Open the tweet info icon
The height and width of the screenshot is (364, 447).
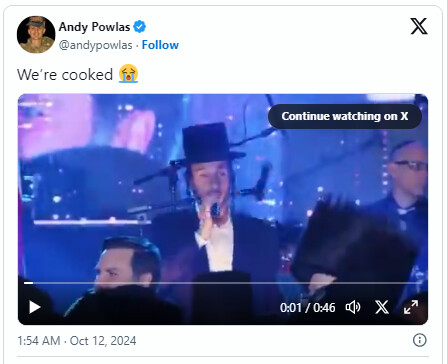click(x=420, y=340)
